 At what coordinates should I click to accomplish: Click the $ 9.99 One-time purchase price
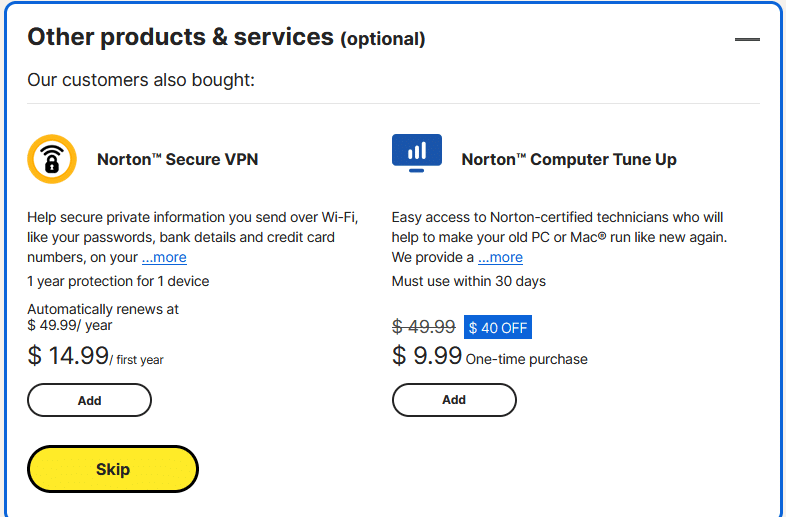[489, 356]
